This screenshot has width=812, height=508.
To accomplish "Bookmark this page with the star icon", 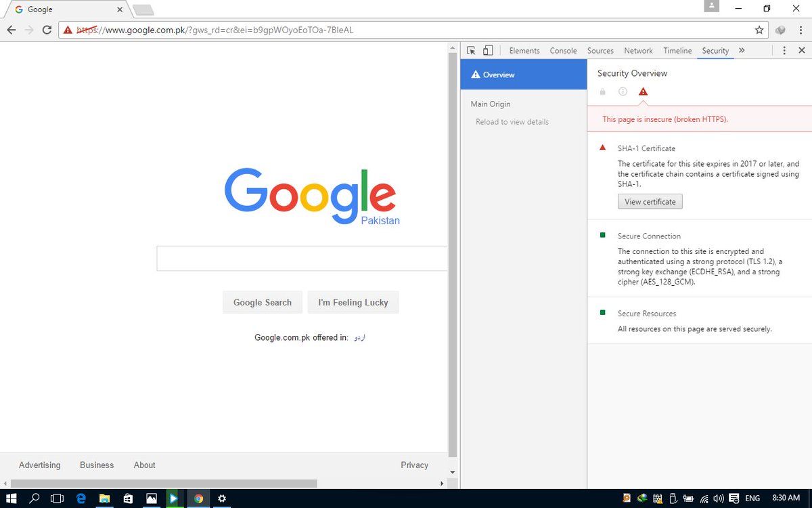I will point(759,30).
